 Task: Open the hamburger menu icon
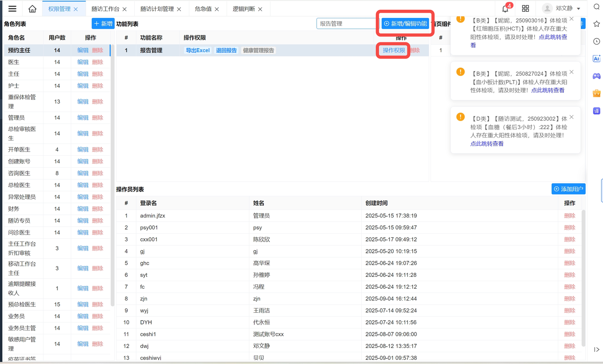tap(12, 9)
